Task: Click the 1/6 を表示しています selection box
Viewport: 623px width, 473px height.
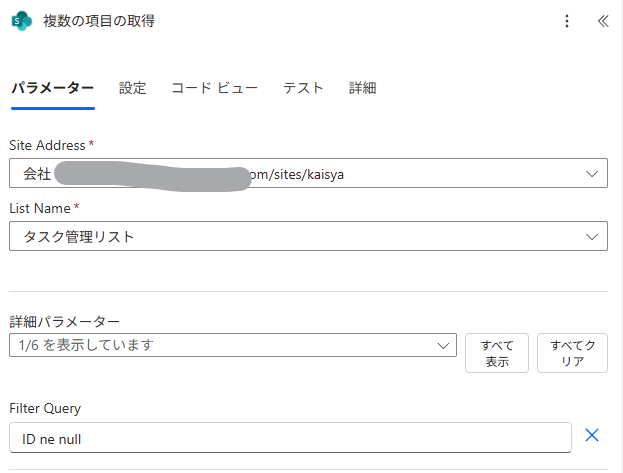Action: (220, 346)
